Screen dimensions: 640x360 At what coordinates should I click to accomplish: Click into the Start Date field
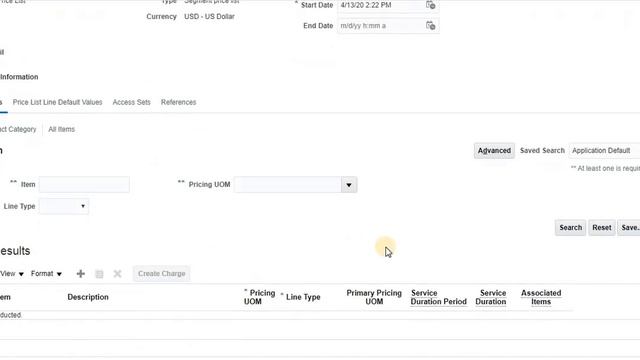[x=381, y=5]
